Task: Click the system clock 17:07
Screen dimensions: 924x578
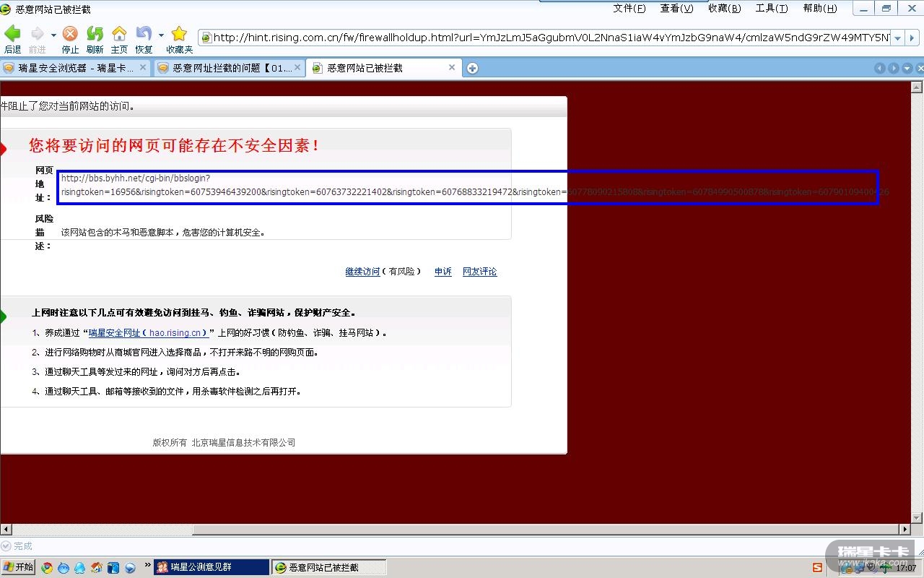Action: tap(906, 569)
